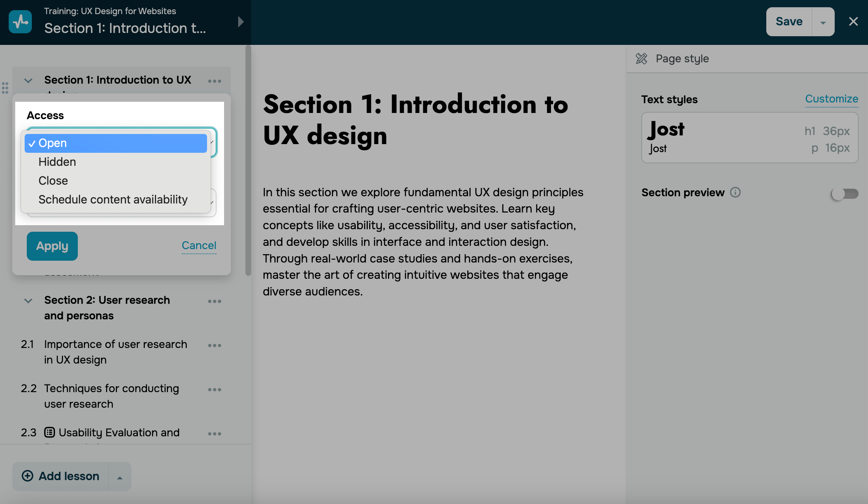This screenshot has width=868, height=504.
Task: Open the Save button dropdown arrow
Action: (x=823, y=22)
